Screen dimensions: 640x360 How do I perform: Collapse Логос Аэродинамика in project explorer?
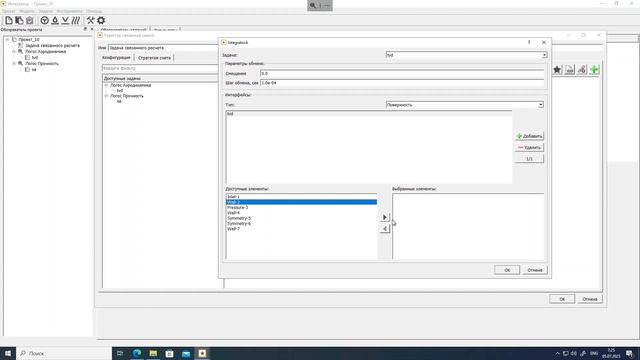(14, 51)
